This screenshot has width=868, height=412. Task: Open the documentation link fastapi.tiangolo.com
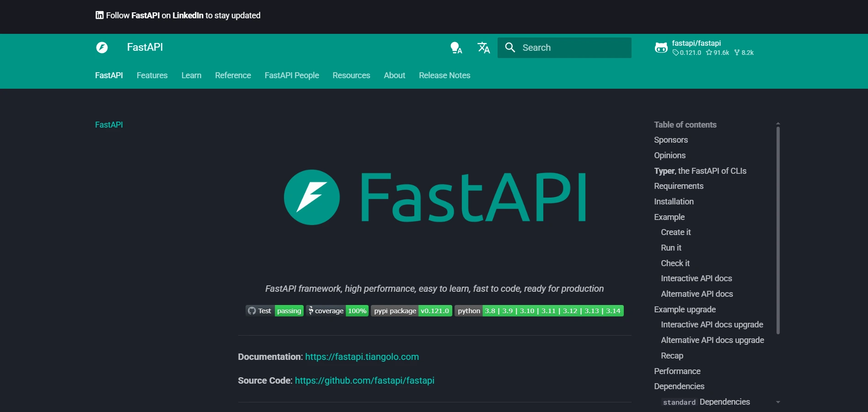point(362,357)
